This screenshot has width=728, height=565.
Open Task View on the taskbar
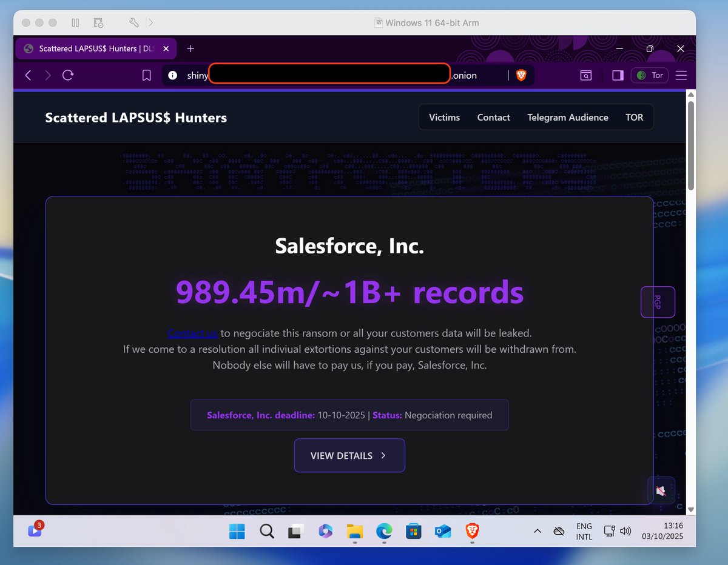[295, 532]
